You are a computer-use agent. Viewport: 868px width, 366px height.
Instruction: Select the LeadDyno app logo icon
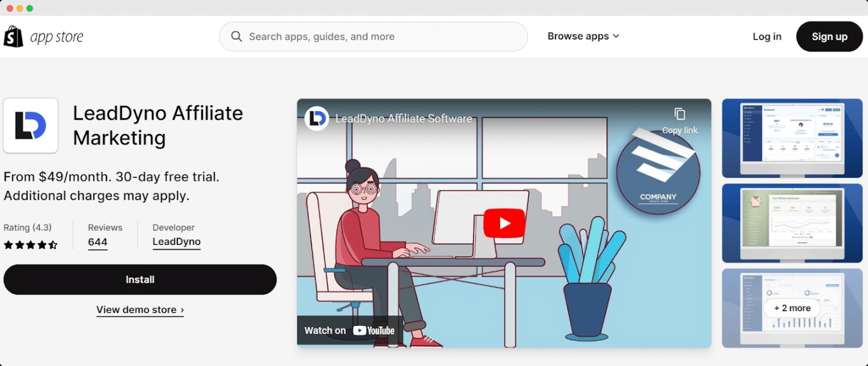pyautogui.click(x=31, y=125)
